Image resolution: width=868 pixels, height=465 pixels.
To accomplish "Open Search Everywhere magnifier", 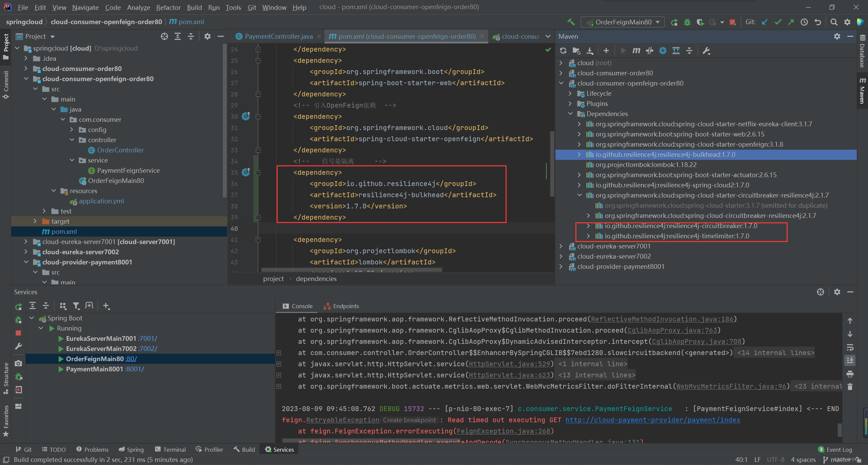I will coord(834,22).
